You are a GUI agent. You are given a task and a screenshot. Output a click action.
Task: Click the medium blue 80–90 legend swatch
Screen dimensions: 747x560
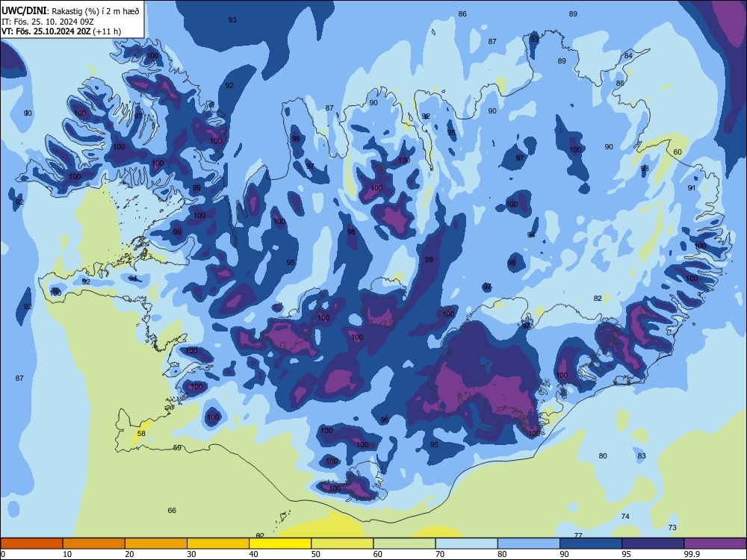(x=529, y=544)
